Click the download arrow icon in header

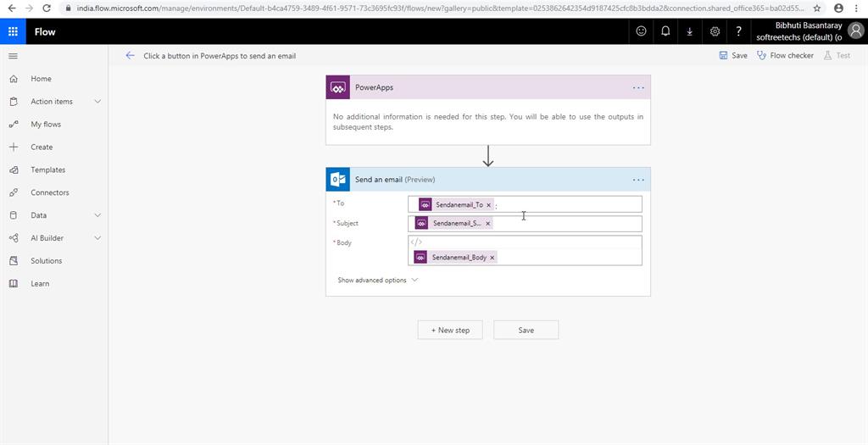tap(690, 31)
